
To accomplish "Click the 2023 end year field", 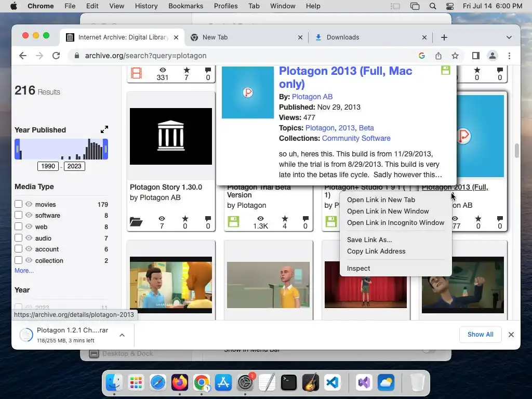I will [74, 166].
